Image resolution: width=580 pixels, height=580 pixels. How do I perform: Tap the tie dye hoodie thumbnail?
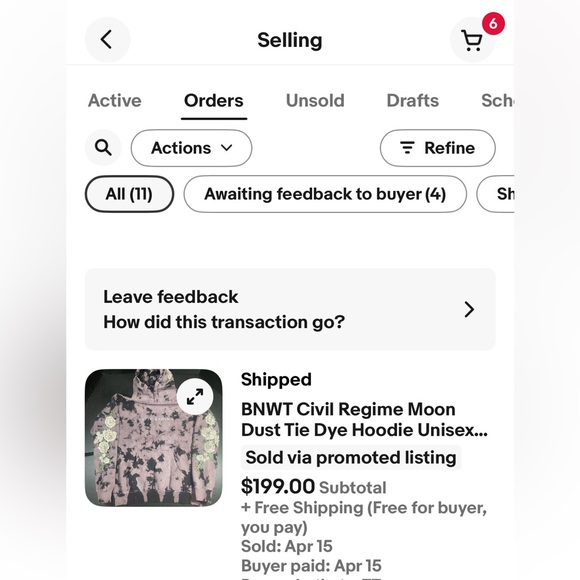point(154,438)
